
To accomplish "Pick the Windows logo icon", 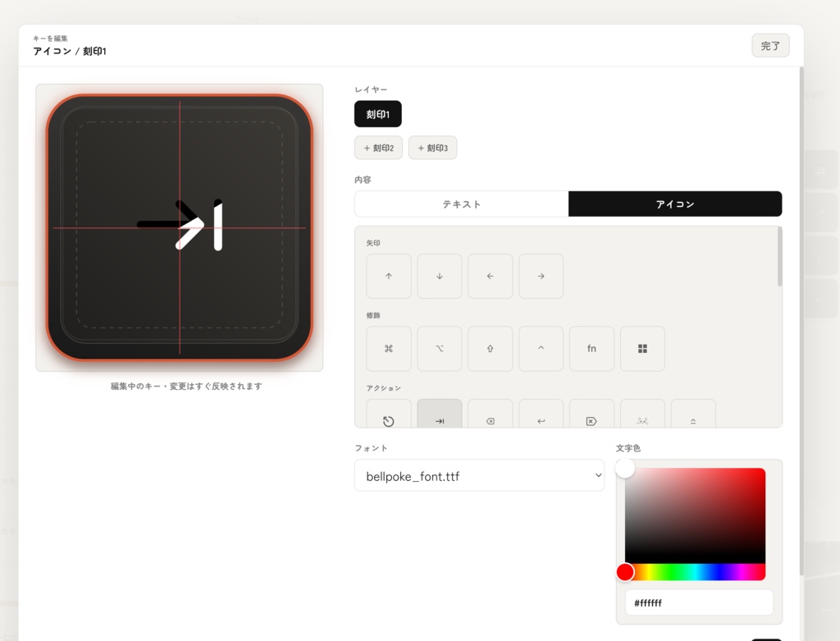I will (642, 348).
